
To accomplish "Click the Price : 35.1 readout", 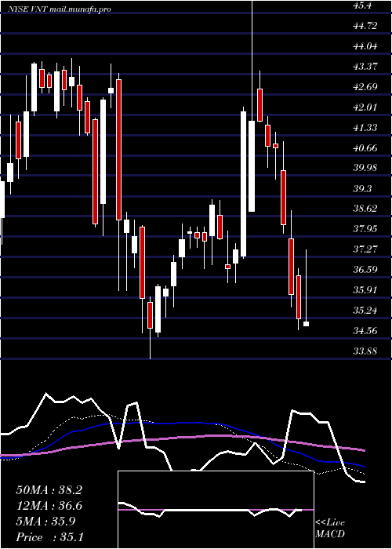I will pyautogui.click(x=49, y=536).
